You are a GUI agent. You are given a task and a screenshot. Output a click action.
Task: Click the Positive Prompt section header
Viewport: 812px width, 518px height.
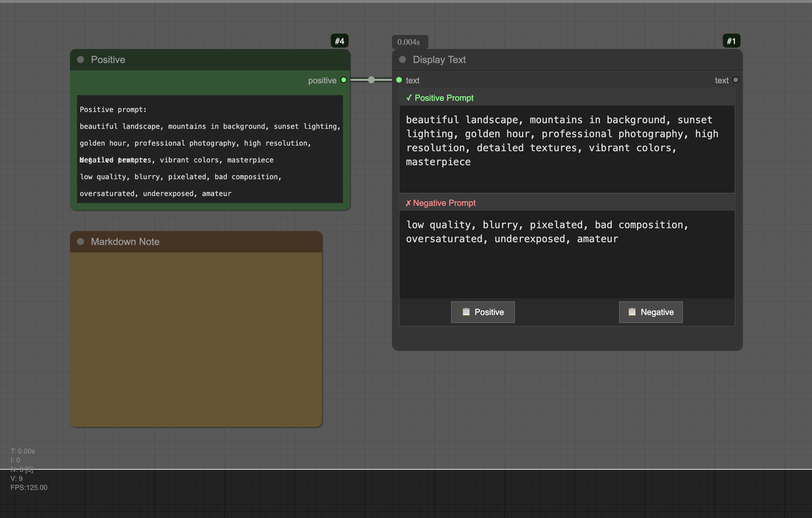tap(567, 98)
